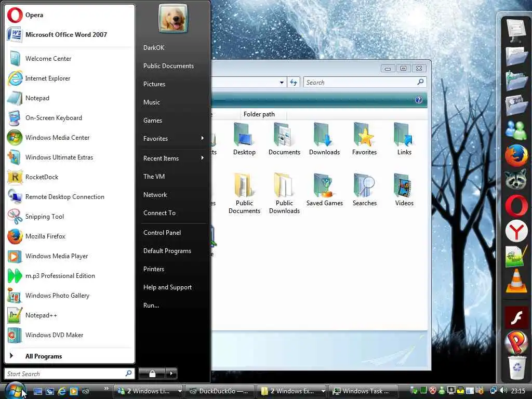Launch m.p3 Professional Edition
Image resolution: width=532 pixels, height=399 pixels.
[70, 276]
